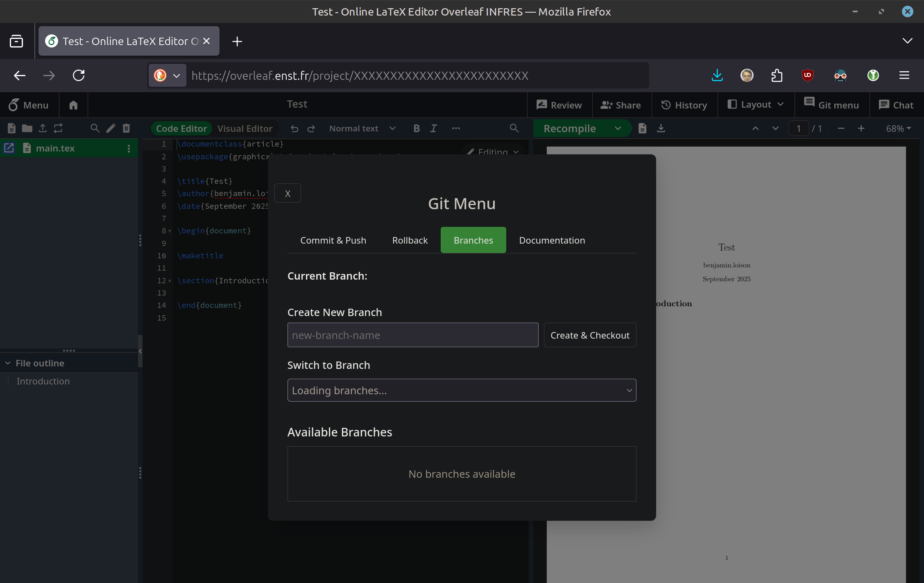Collapse the File outline section

click(x=8, y=363)
